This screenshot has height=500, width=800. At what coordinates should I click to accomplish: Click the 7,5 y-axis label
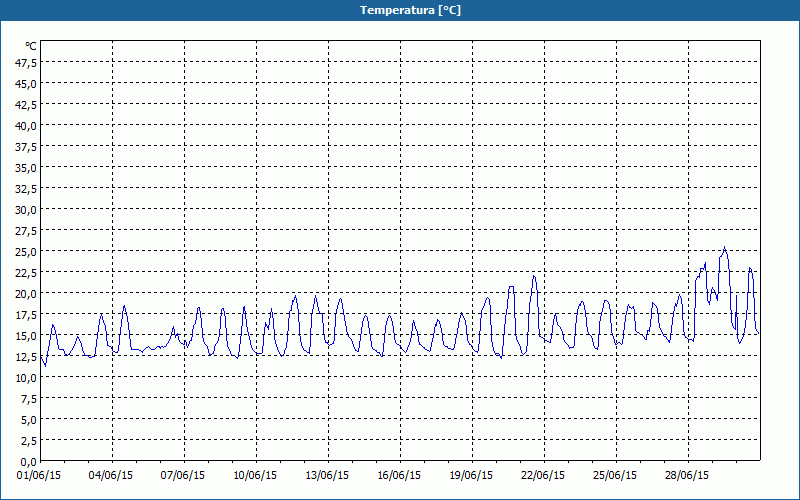[x=28, y=399]
